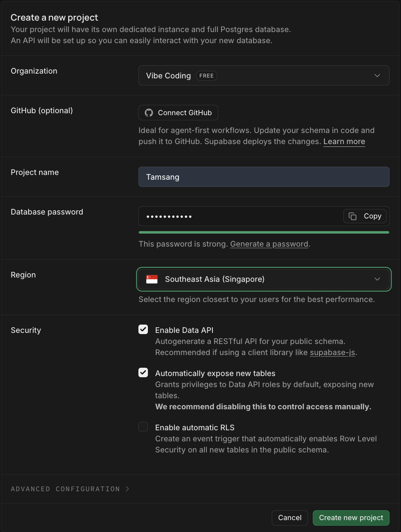
Task: Uncheck Automatically expose new tables
Action: click(143, 372)
